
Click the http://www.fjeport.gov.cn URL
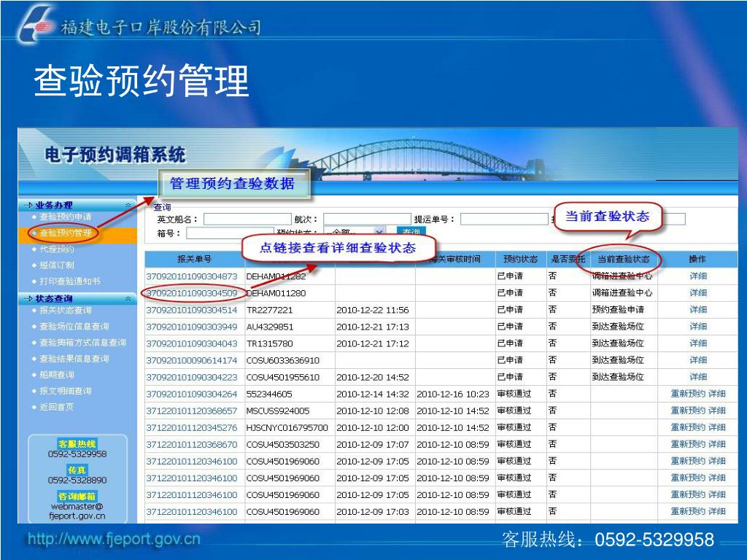pos(113,539)
